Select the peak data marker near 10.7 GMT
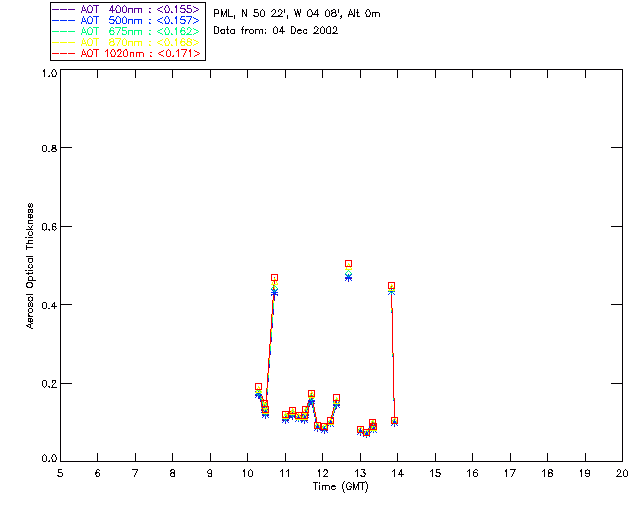 [274, 278]
